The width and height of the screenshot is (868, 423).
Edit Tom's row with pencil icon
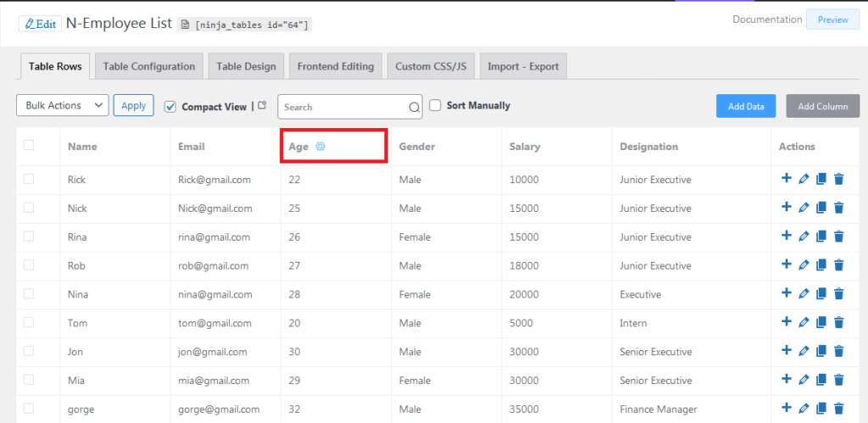pyautogui.click(x=804, y=322)
